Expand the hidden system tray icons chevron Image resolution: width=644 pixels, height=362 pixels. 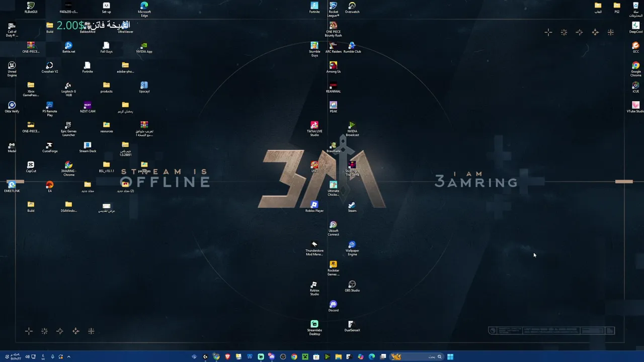[x=68, y=357]
